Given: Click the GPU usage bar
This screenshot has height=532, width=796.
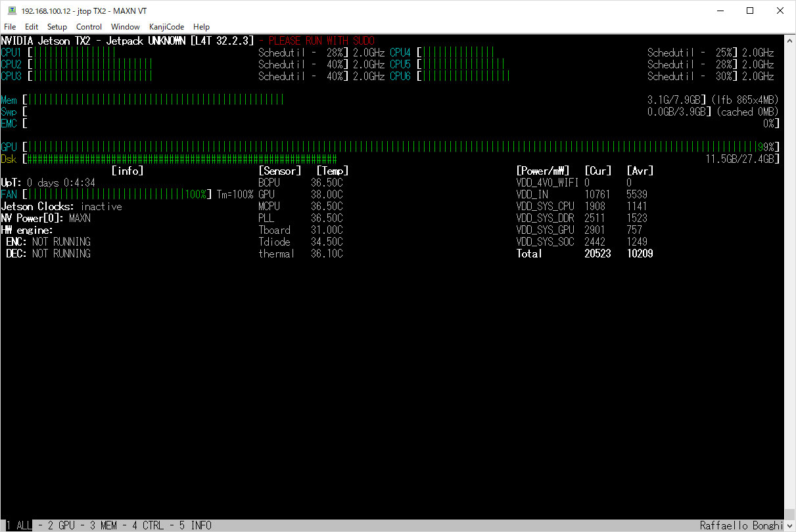Looking at the screenshot, I should [x=390, y=147].
